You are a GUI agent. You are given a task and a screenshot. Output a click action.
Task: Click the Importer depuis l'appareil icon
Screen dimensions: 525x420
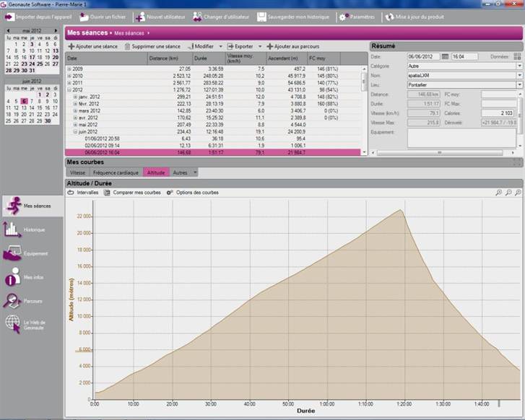tap(9, 17)
